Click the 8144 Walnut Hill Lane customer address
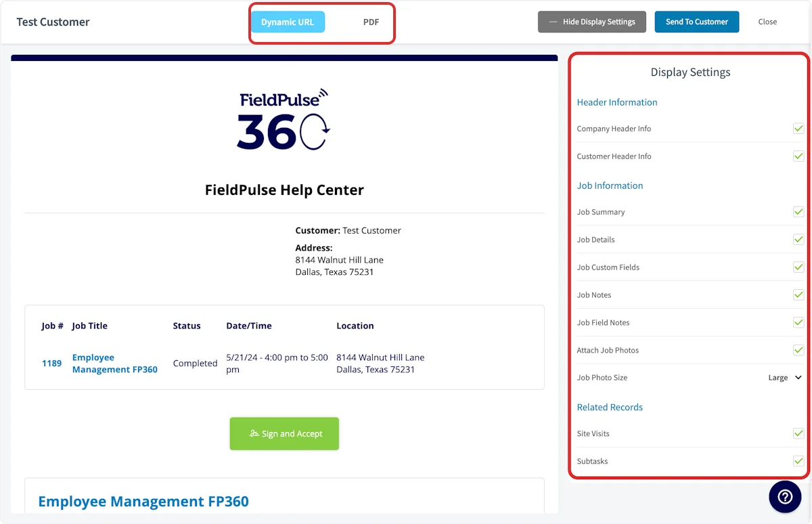The image size is (812, 524). pos(339,266)
